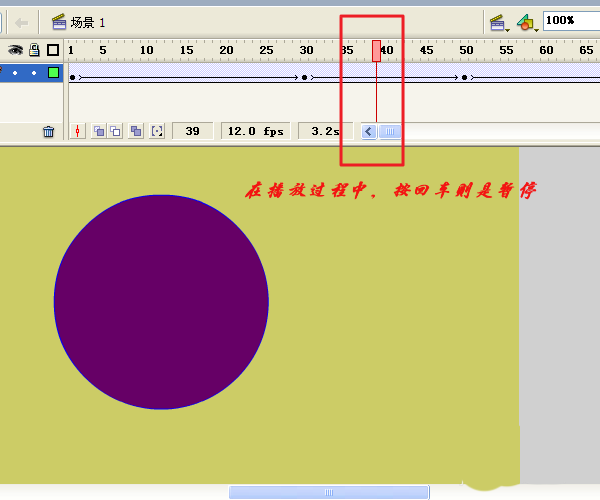Toggle the layer's lock dot
Screen dimensions: 600x500
pos(34,73)
